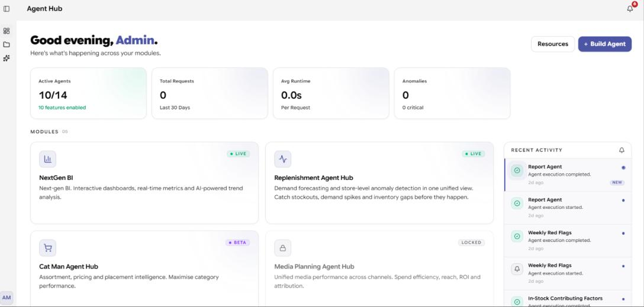Screen dimensions: 644x307
Task: Click check icon of Report Agent started
Action: coord(517,203)
